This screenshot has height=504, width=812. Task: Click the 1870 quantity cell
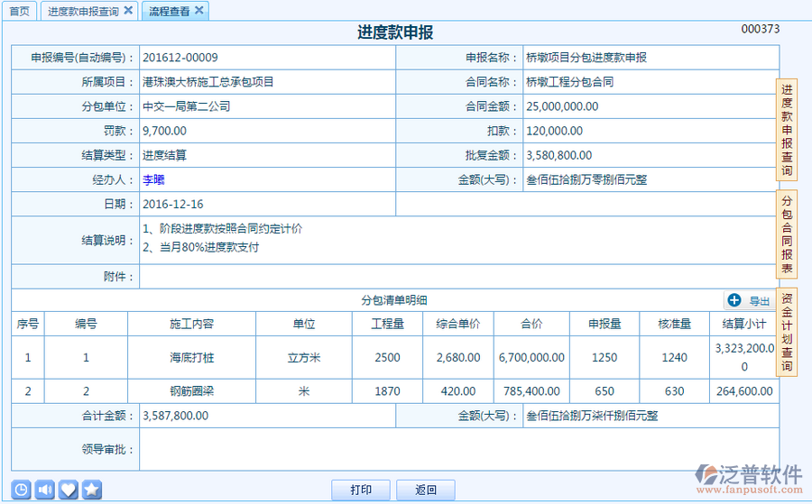(x=387, y=391)
